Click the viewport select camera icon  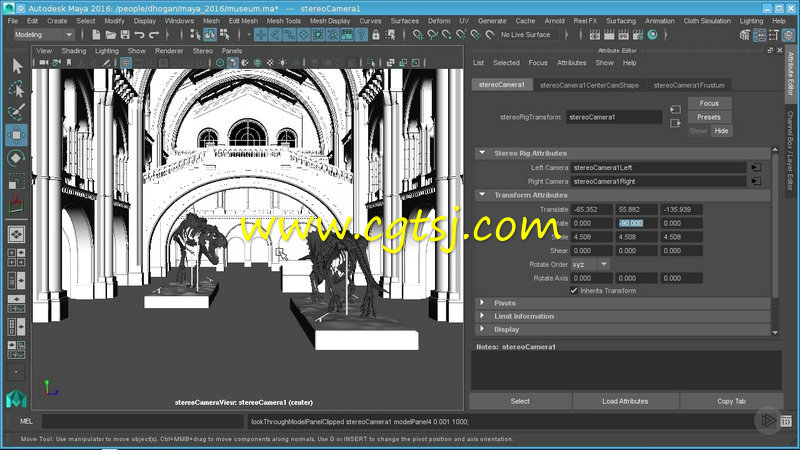(43, 63)
